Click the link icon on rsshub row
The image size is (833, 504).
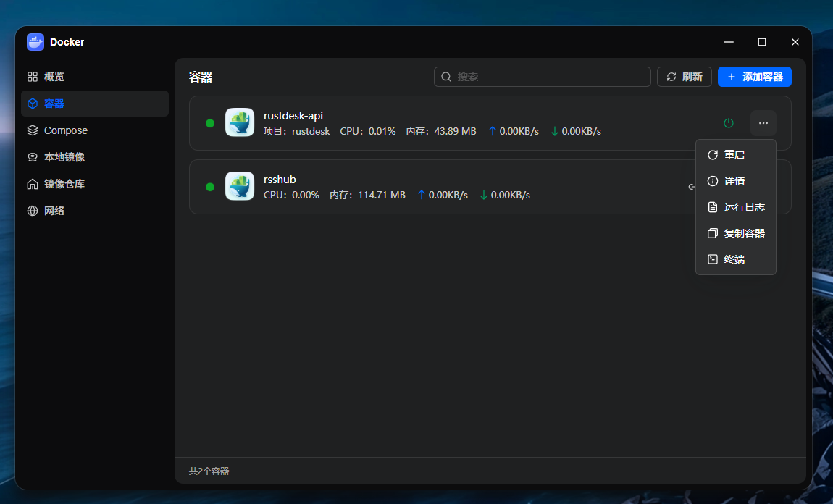pos(692,187)
